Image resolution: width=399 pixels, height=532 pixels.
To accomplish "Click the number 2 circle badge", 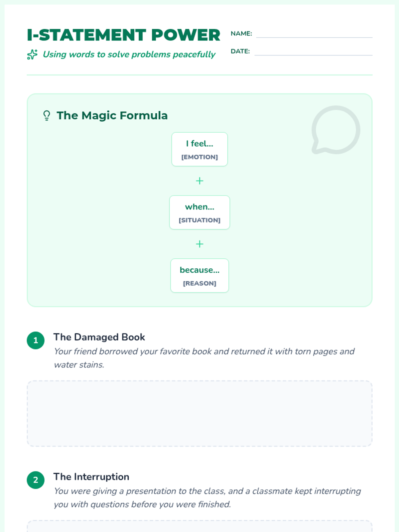I will pos(36,480).
